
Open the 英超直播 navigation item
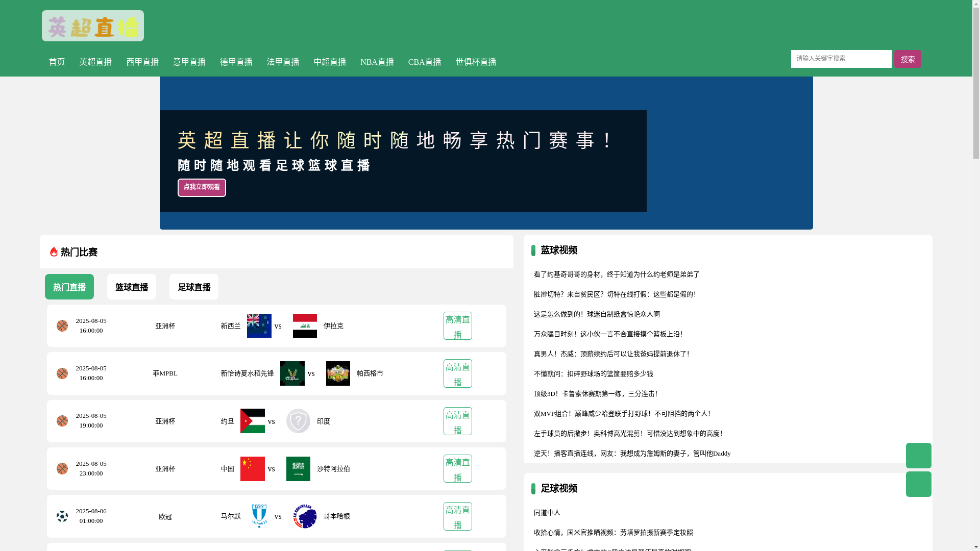[95, 62]
